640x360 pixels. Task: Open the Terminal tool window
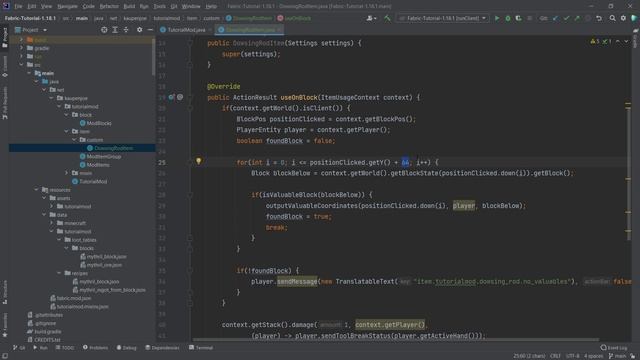tap(201, 348)
